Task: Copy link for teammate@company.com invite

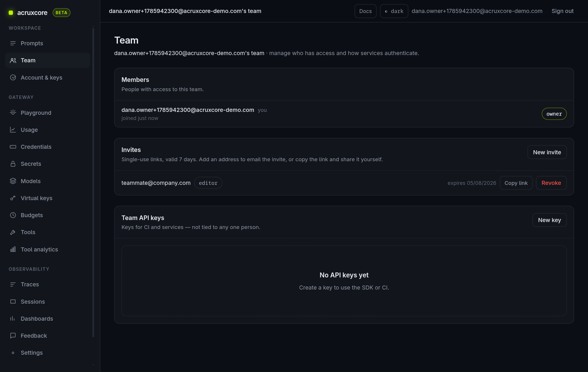Action: [x=516, y=183]
